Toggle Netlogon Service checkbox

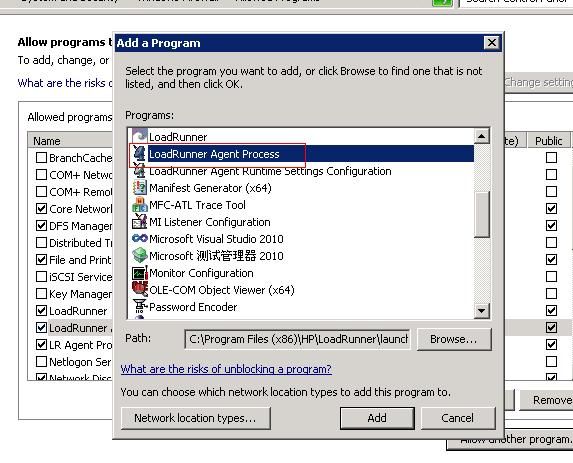tap(41, 361)
